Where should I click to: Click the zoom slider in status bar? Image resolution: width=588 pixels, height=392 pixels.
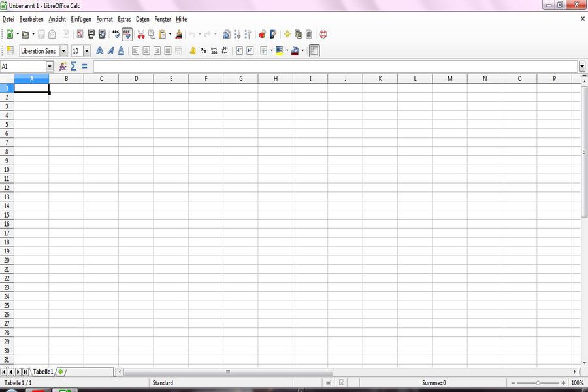pyautogui.click(x=538, y=383)
